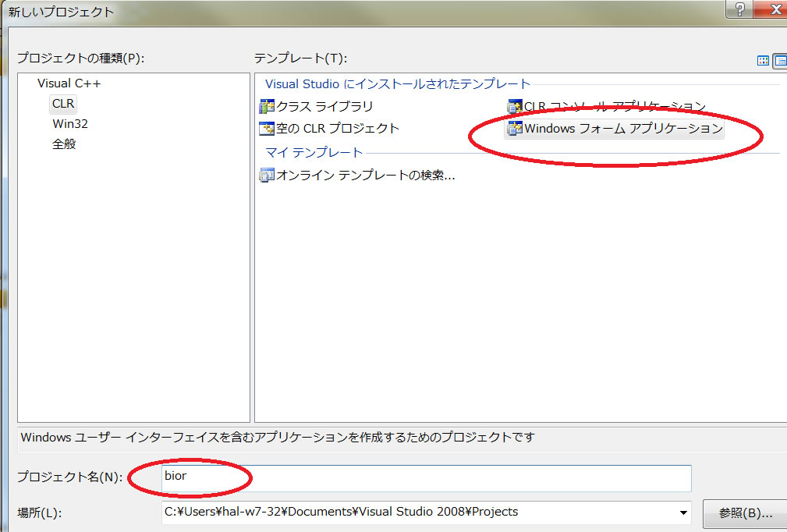Click the 空の CLR プロジェクト template icon
The height and width of the screenshot is (532, 787).
click(x=267, y=129)
